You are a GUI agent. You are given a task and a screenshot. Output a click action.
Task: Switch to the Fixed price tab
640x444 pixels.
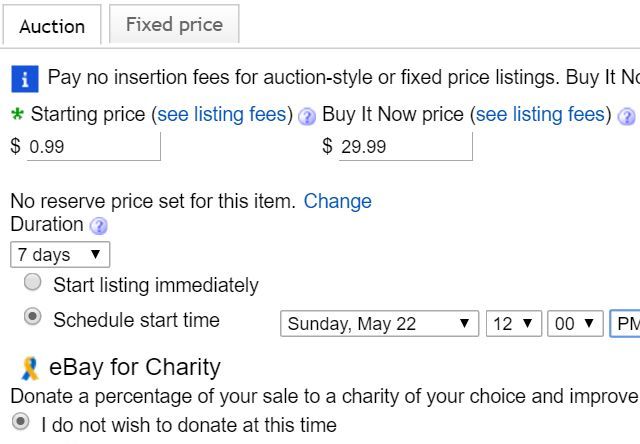174,25
